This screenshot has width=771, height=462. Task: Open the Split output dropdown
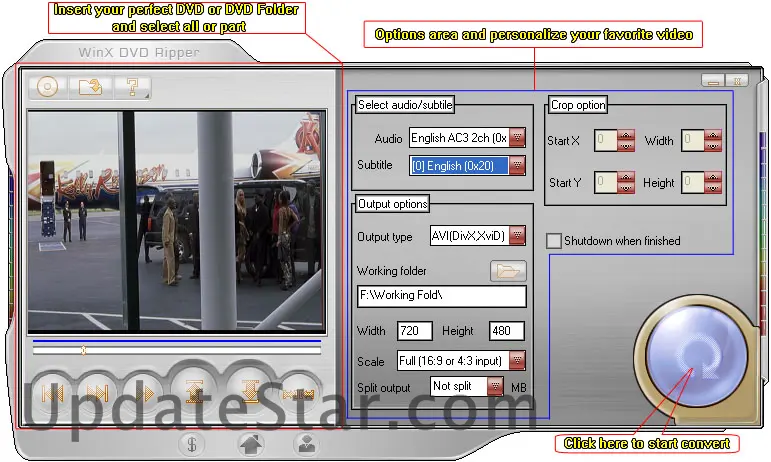point(496,386)
